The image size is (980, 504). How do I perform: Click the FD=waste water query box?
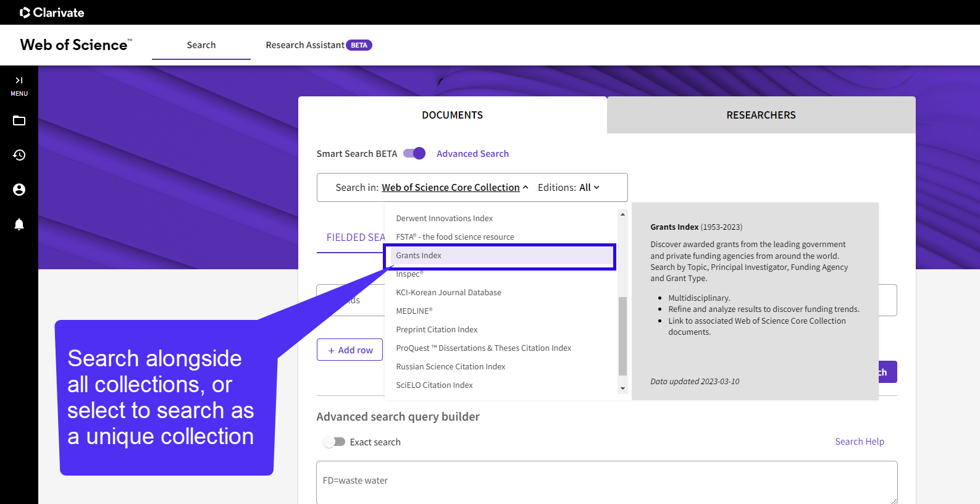[607, 482]
